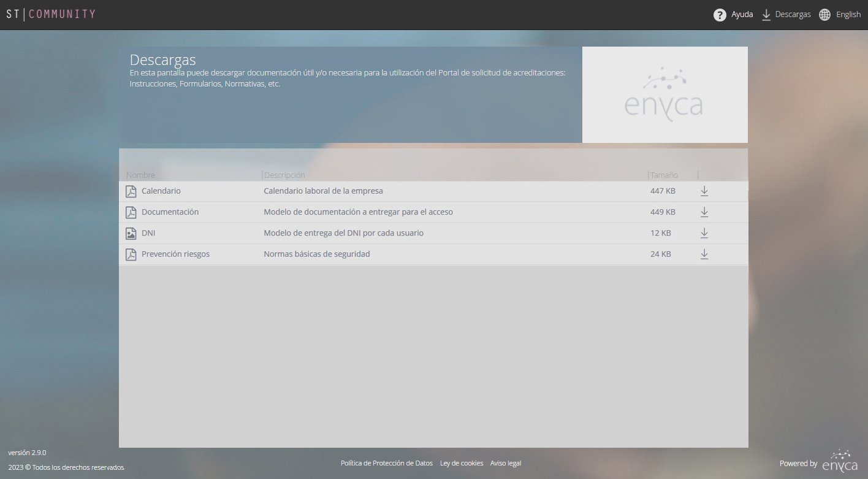
Task: Click the DNI image file icon
Action: tap(131, 233)
